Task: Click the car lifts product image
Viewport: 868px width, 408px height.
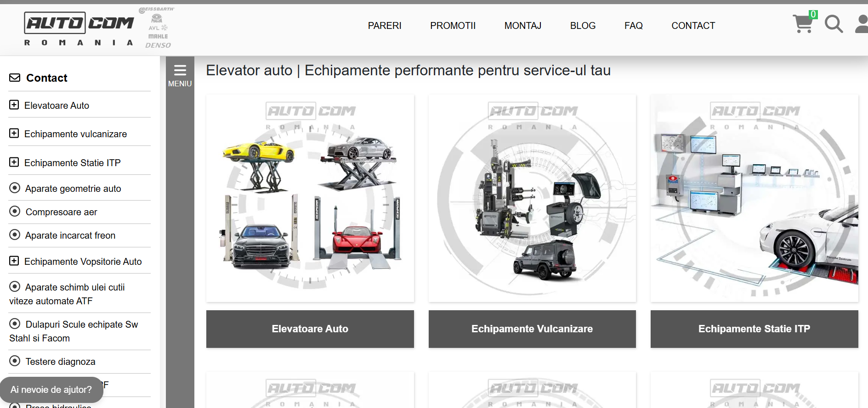Action: 310,198
